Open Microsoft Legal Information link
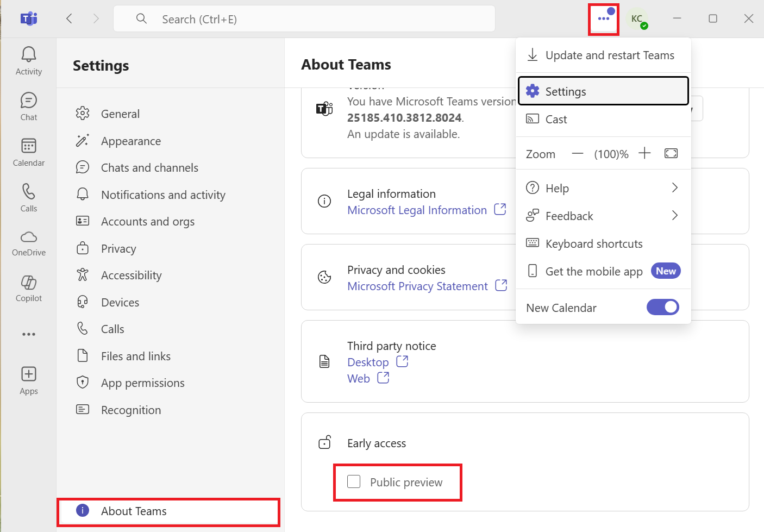Image resolution: width=764 pixels, height=532 pixels. tap(417, 210)
